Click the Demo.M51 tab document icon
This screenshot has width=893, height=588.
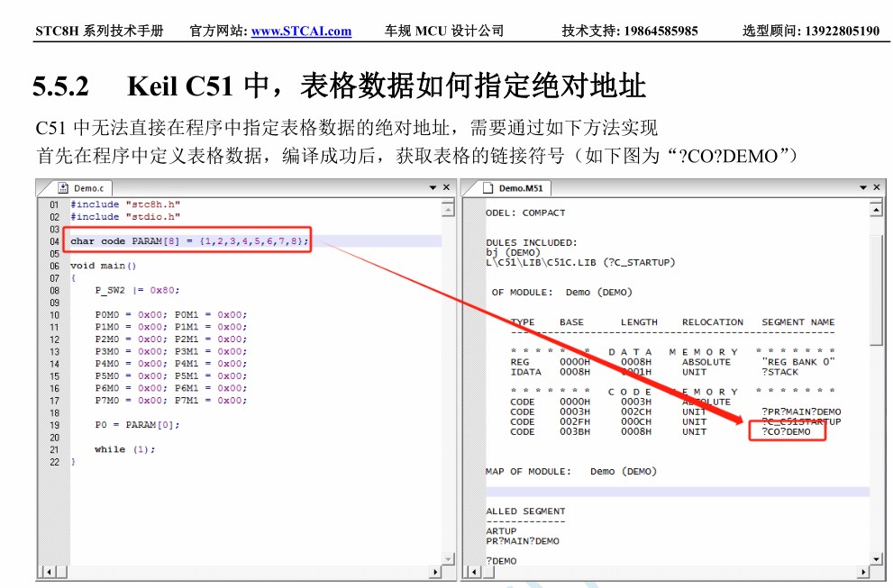coord(488,188)
